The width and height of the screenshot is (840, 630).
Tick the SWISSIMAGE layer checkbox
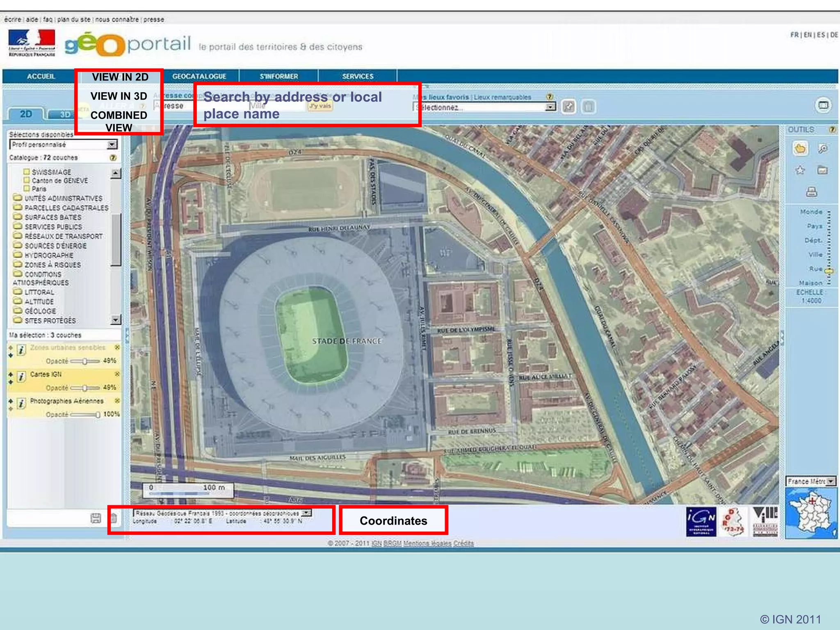click(x=27, y=171)
